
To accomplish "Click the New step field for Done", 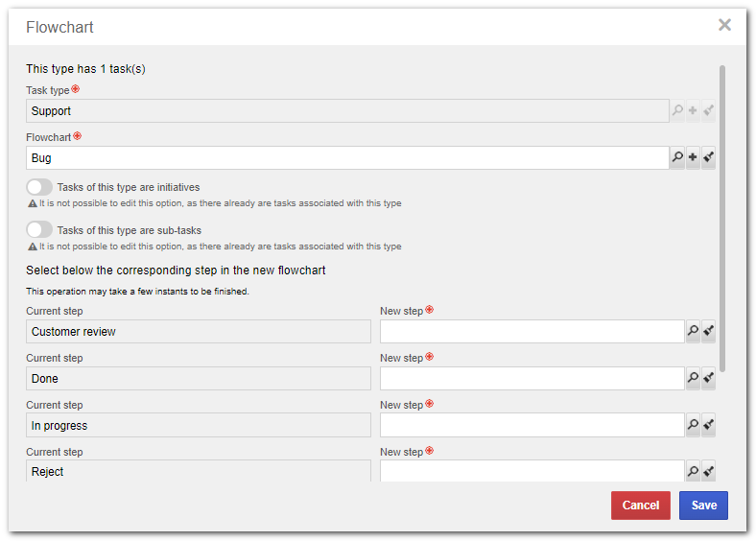I will [x=532, y=378].
